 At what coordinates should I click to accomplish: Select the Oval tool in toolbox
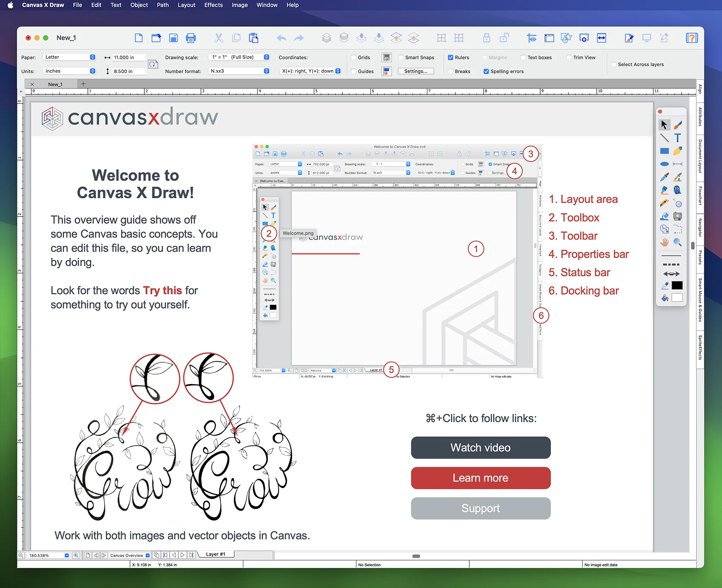(x=664, y=164)
